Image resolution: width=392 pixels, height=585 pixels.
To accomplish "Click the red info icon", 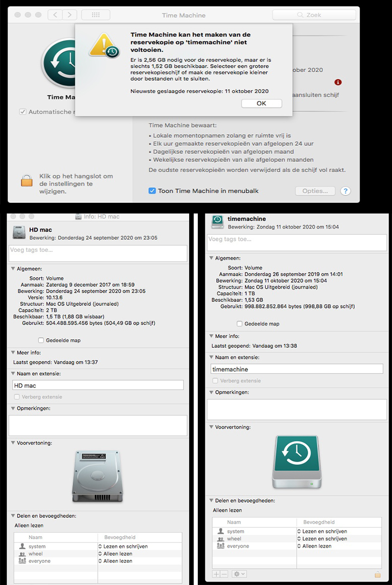I will (338, 82).
